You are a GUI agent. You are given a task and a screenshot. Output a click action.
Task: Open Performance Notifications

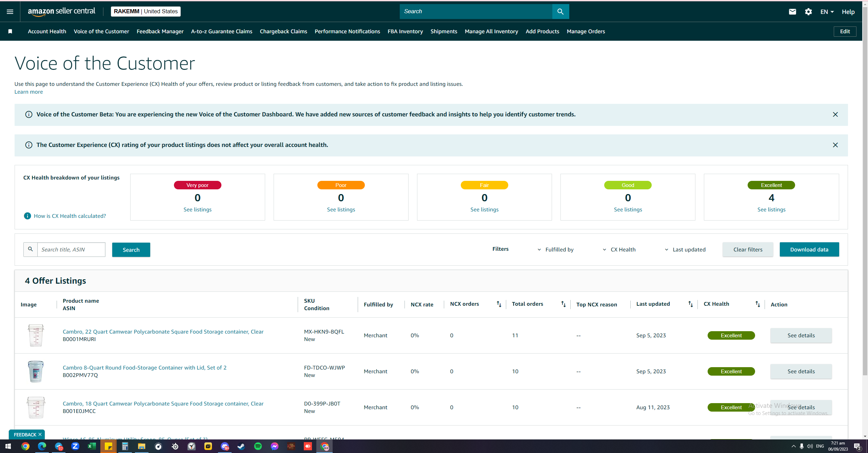(348, 31)
